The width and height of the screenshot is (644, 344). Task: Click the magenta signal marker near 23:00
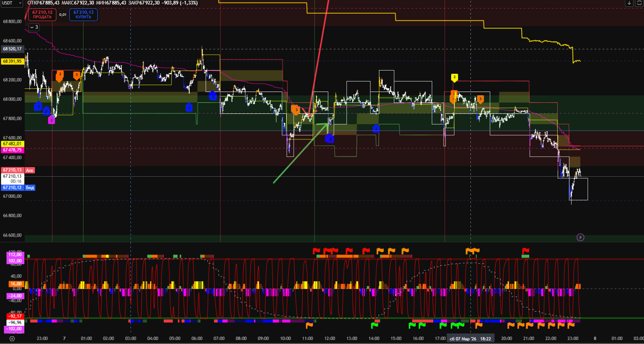[x=51, y=120]
